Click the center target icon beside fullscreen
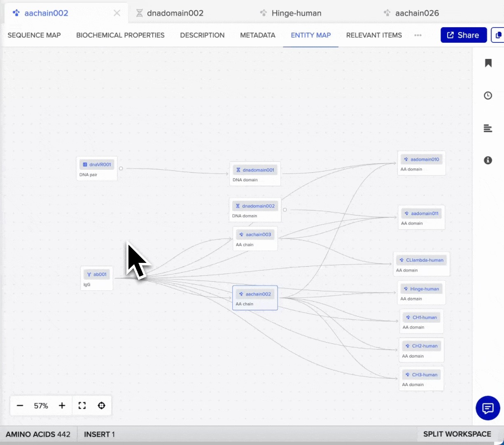This screenshot has width=504, height=445. tap(101, 405)
